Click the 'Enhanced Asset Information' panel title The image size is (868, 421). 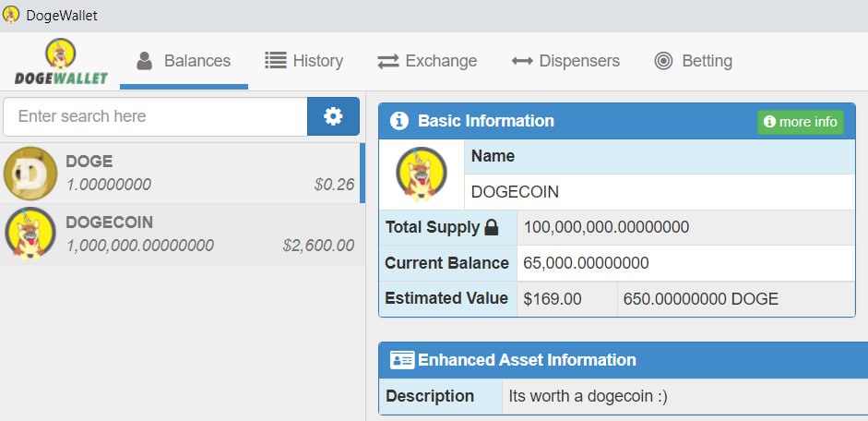pos(527,360)
